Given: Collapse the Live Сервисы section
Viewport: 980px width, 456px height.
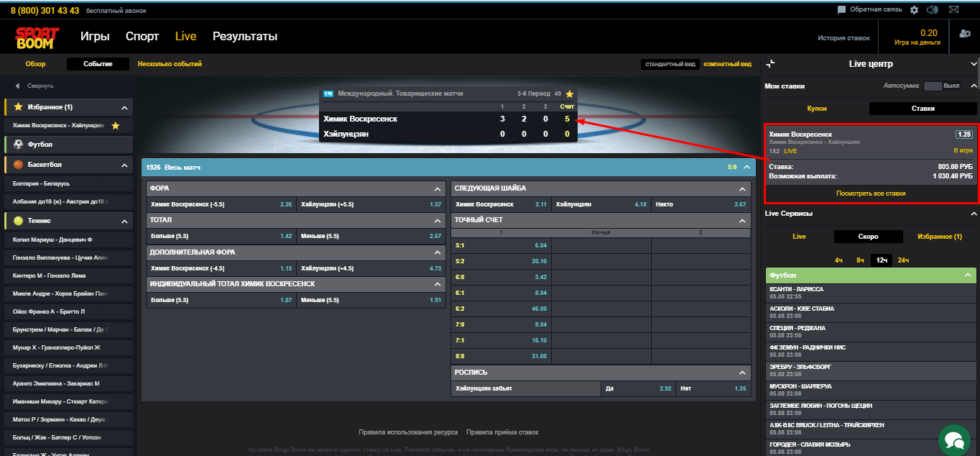Looking at the screenshot, I should (974, 214).
